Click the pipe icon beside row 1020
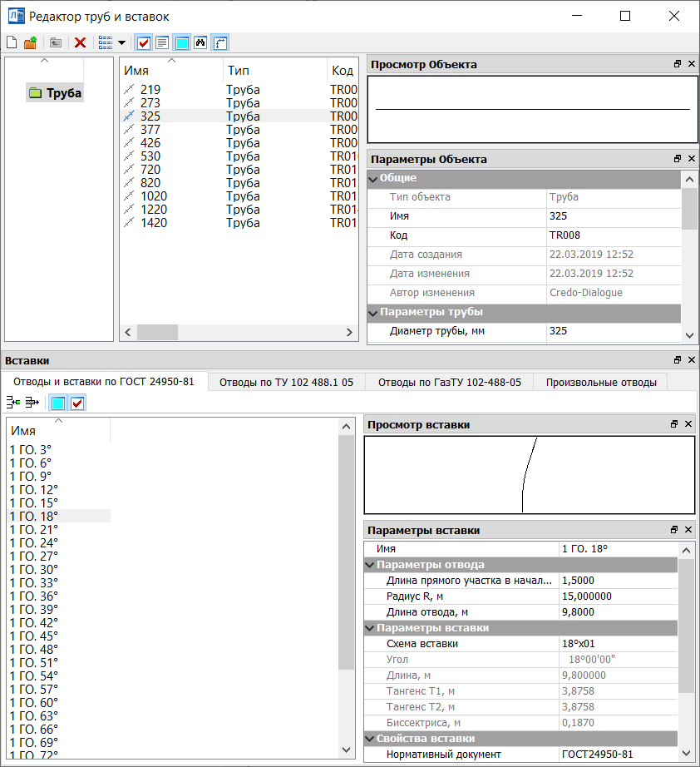Viewport: 700px width, 767px height. pyautogui.click(x=129, y=196)
